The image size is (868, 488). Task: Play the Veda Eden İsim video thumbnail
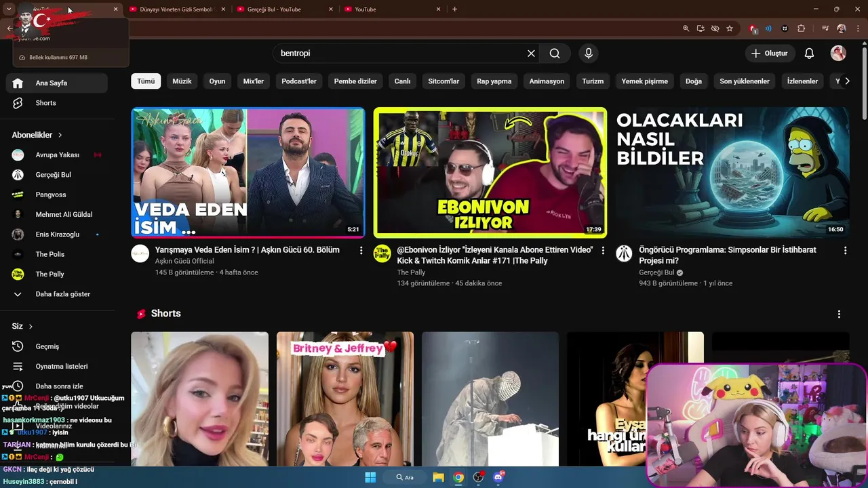(248, 173)
